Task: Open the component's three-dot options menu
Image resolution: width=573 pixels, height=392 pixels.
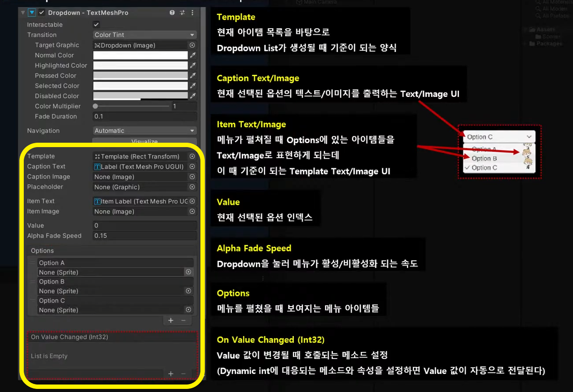Action: 192,13
